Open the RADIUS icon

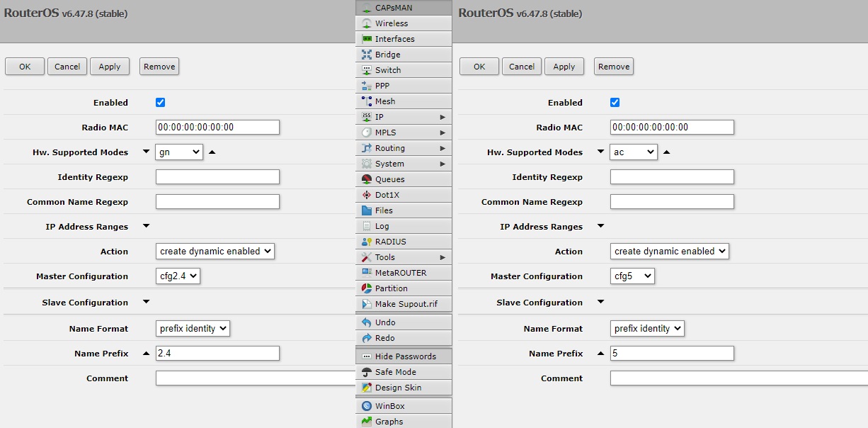(x=366, y=242)
